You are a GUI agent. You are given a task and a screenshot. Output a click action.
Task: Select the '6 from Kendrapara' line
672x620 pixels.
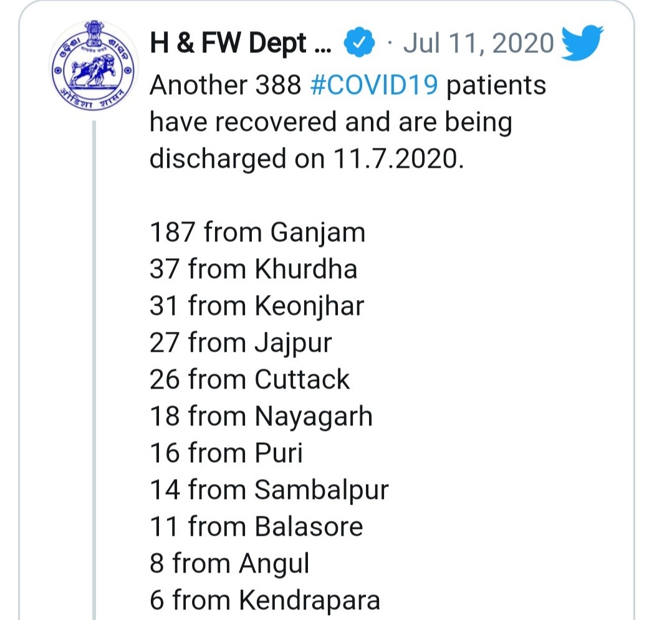[x=265, y=600]
